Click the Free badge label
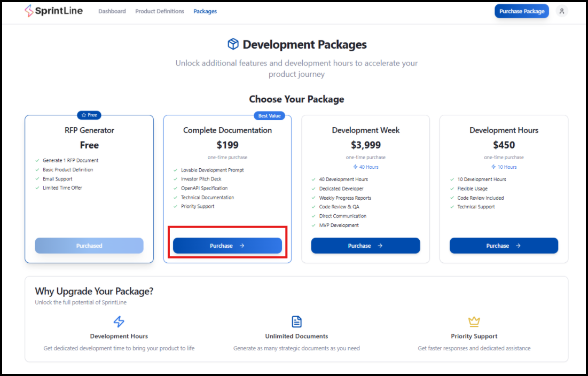588x376 pixels. (x=92, y=115)
